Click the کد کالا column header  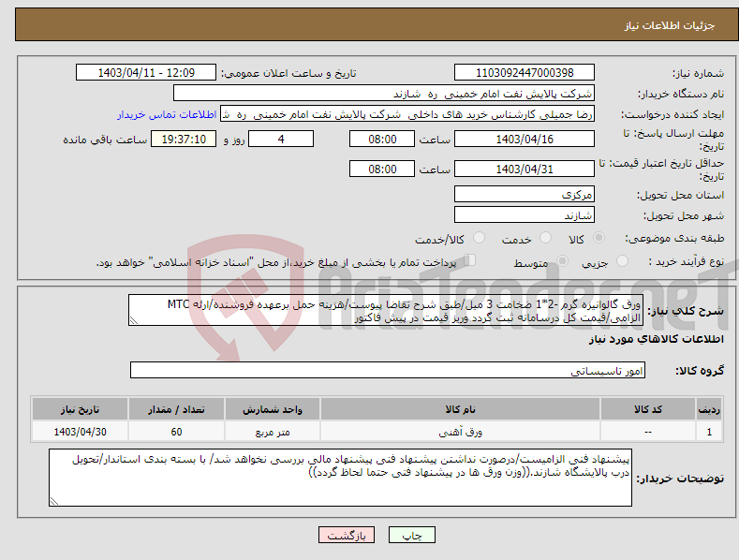point(648,409)
